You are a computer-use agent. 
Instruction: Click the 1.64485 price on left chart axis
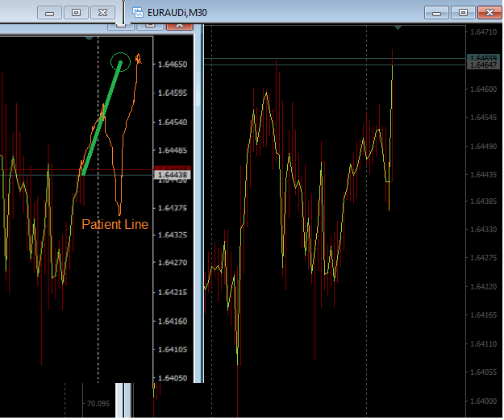point(173,150)
